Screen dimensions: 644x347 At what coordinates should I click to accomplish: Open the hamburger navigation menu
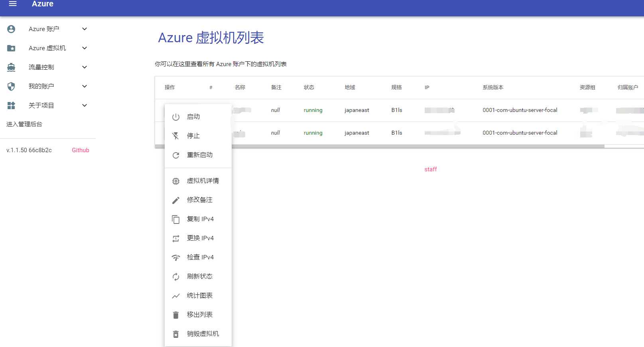[13, 4]
